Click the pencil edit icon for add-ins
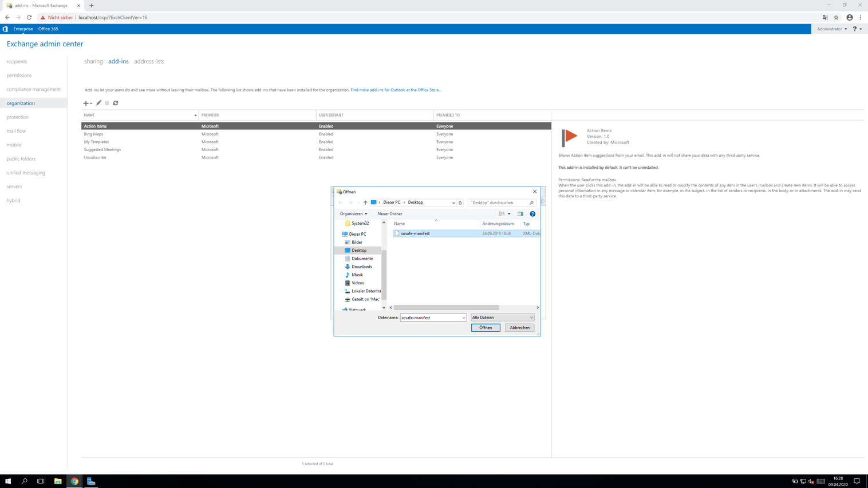The height and width of the screenshot is (488, 868). (x=98, y=103)
